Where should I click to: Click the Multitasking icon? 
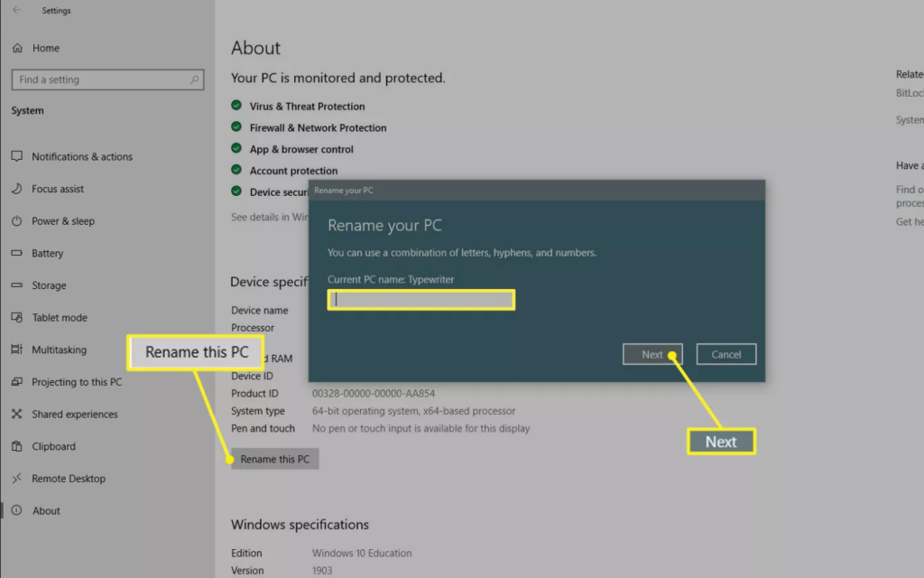click(x=16, y=350)
